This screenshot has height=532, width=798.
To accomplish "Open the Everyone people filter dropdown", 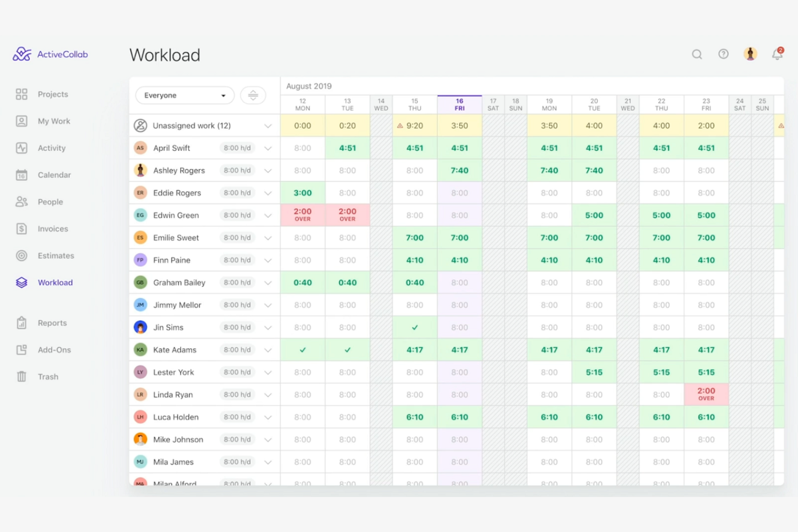I will pos(184,95).
